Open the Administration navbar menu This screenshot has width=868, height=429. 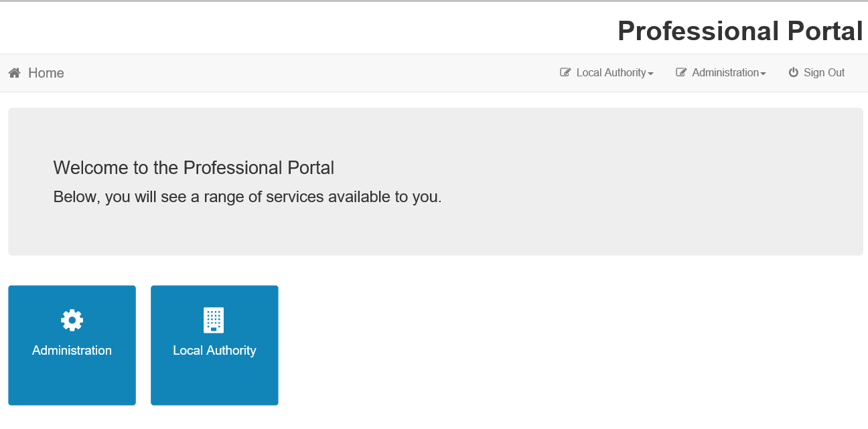[x=721, y=72]
